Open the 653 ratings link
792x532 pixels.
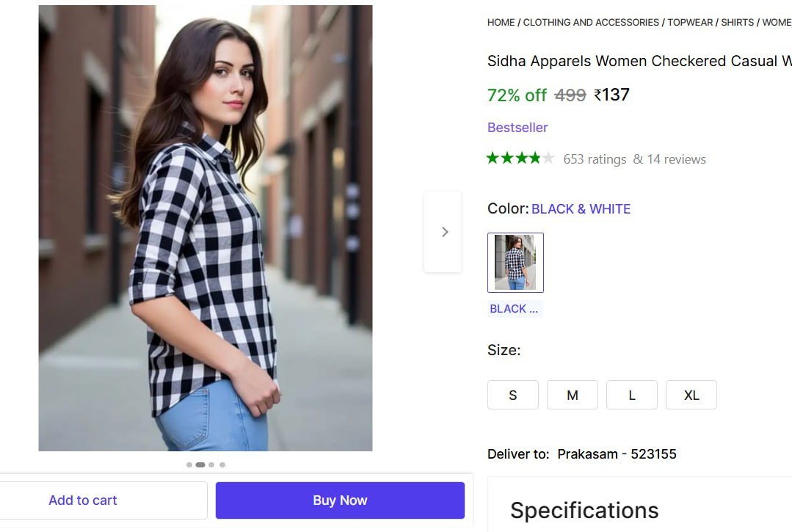595,159
